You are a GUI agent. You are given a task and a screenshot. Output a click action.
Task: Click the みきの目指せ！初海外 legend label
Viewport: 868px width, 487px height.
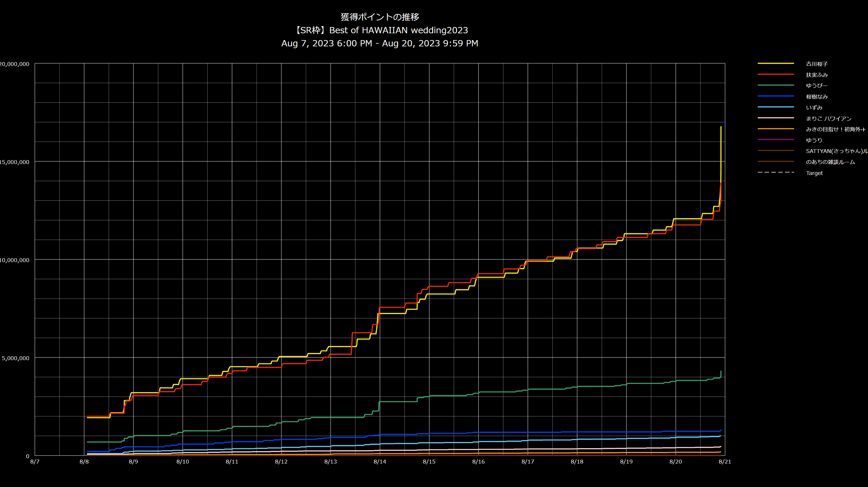click(x=835, y=130)
